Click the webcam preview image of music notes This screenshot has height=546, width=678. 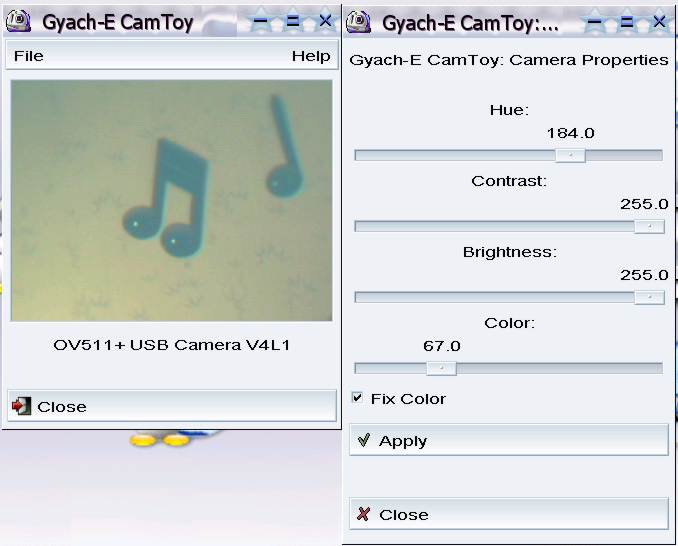(x=171, y=201)
